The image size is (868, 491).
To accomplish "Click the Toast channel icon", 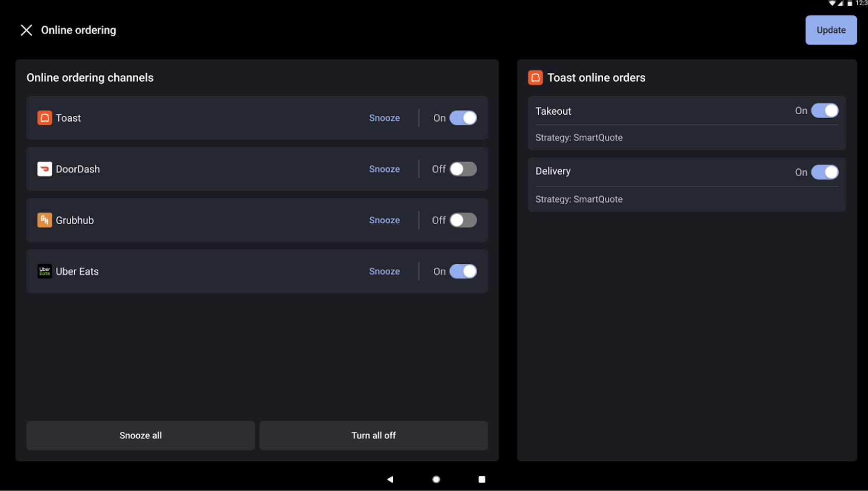I will tap(45, 118).
